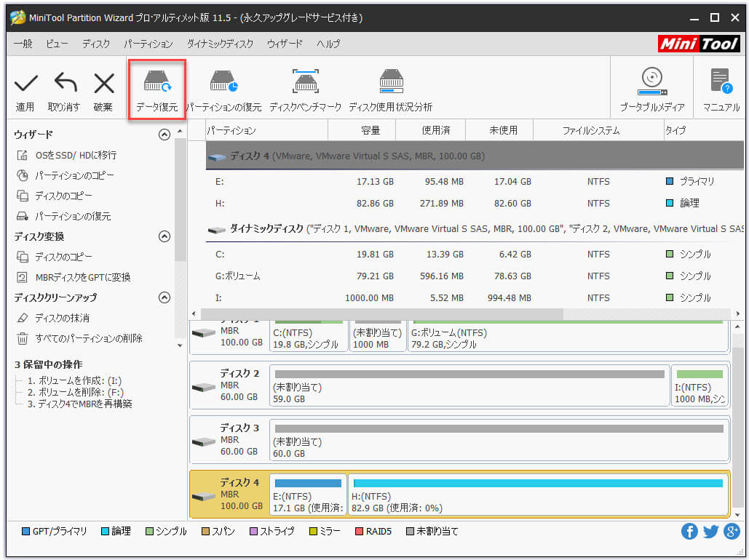Image resolution: width=749 pixels, height=560 pixels.
Task: Select partition H: row in the list
Action: (475, 204)
